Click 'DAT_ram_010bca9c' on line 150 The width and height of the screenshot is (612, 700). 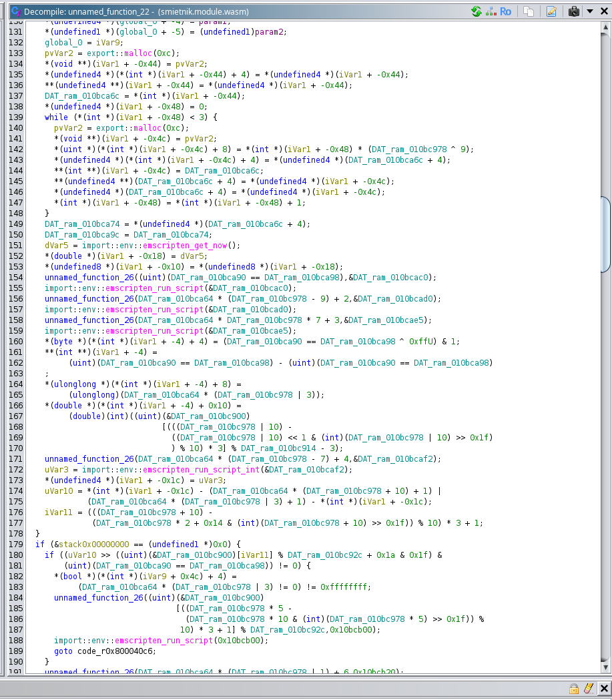tap(82, 235)
